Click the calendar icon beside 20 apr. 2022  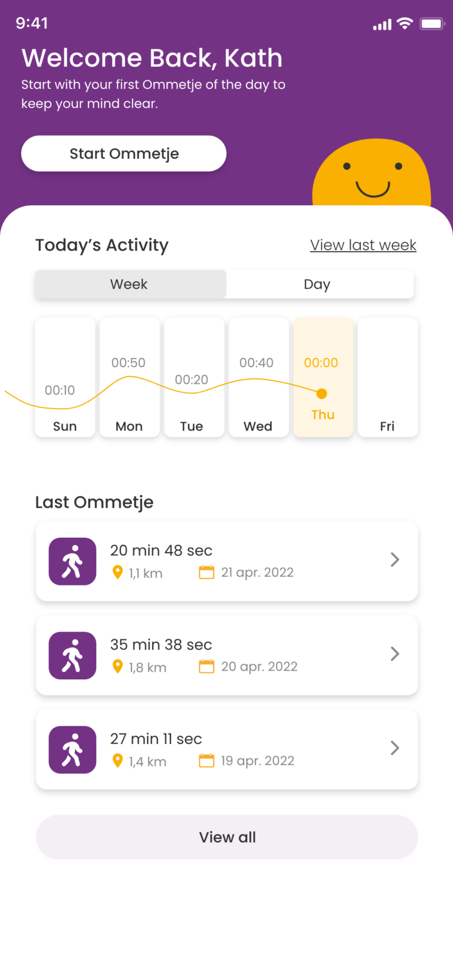206,666
